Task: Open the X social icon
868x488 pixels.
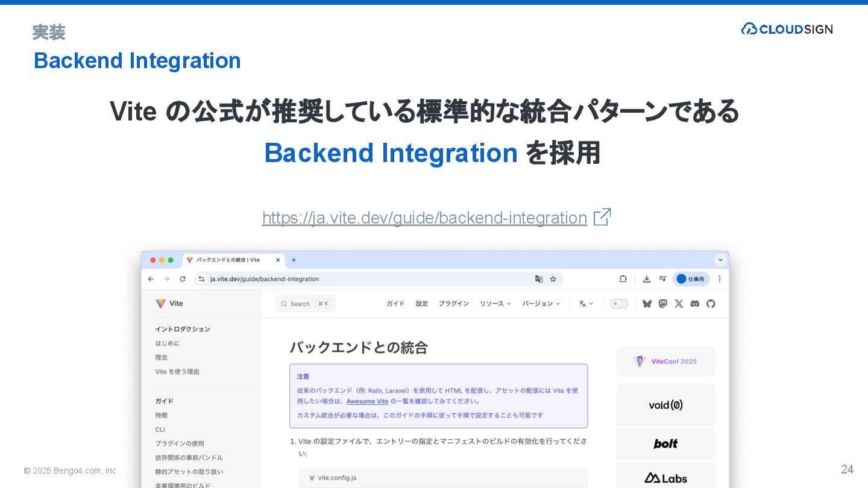Action: pos(679,304)
